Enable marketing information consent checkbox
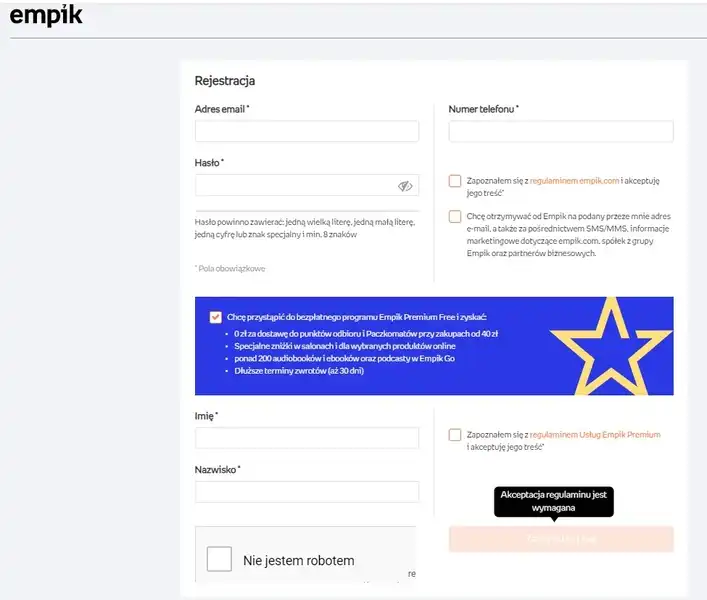707x600 pixels. pos(455,216)
